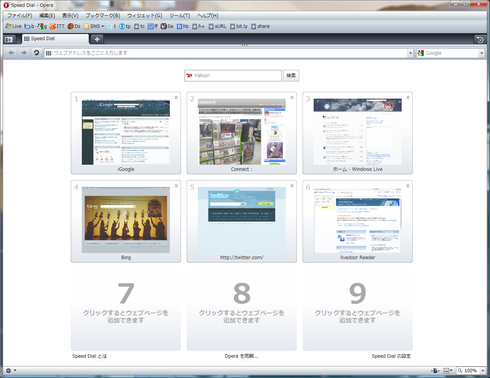490x378 pixels.
Task: Open the Connect speed dial thumbnail
Action: point(242,133)
